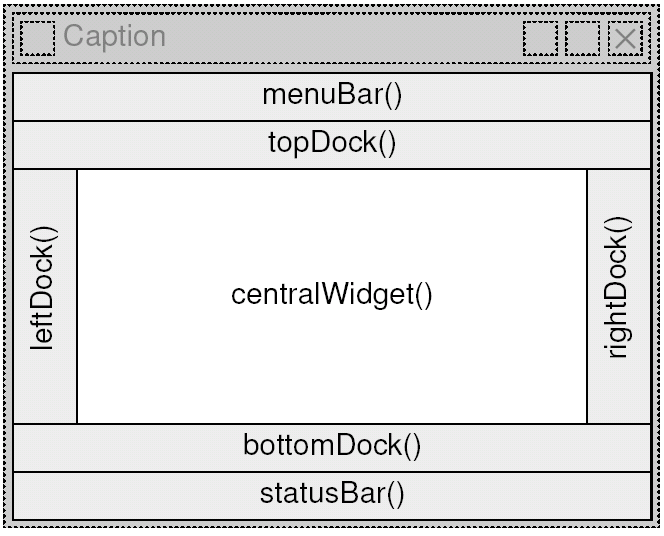Click the statusBar() region
664x536 pixels.
[332, 496]
